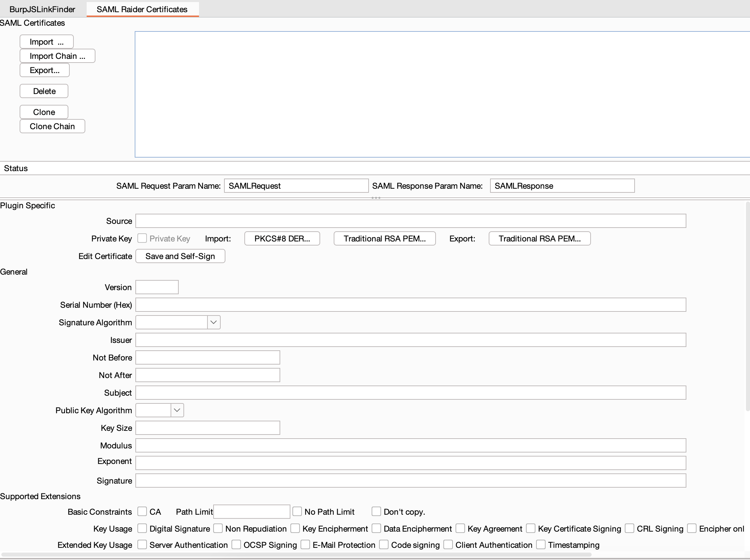Open the Signature Algorithm dropdown
Image resolution: width=750 pixels, height=560 pixels.
point(213,322)
